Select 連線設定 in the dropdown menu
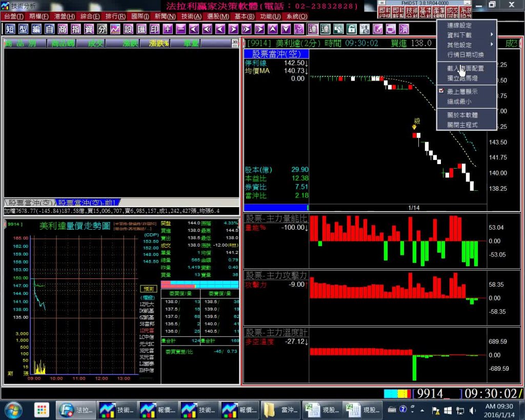 coord(467,25)
